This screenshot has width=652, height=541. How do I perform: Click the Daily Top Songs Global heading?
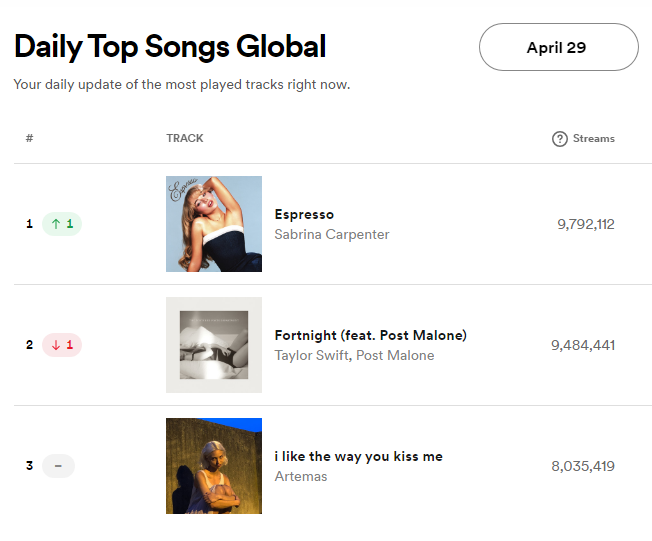pos(170,47)
